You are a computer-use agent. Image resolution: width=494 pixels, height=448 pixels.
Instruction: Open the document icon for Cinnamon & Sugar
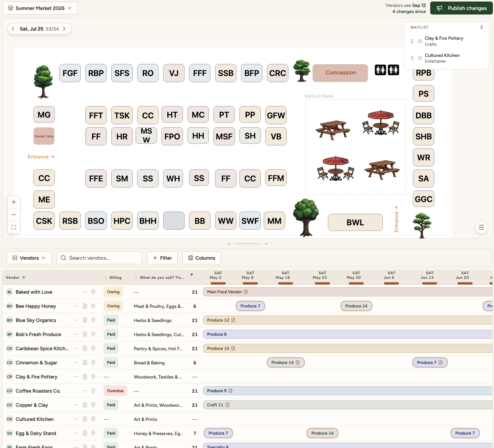coord(85,362)
